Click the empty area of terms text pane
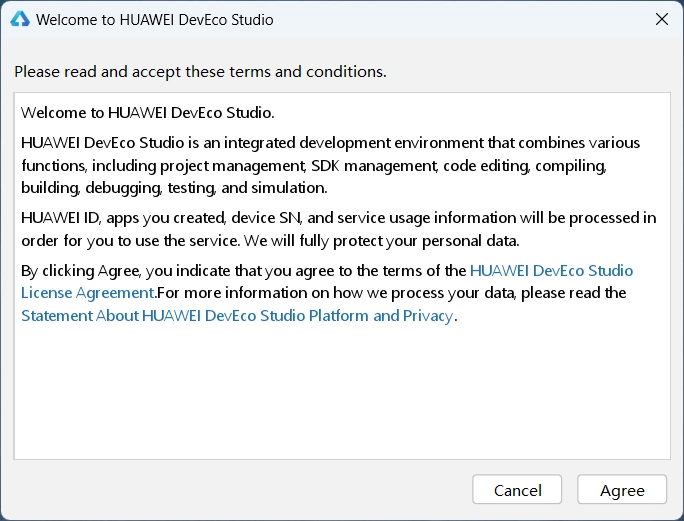The image size is (684, 521). coord(340,400)
